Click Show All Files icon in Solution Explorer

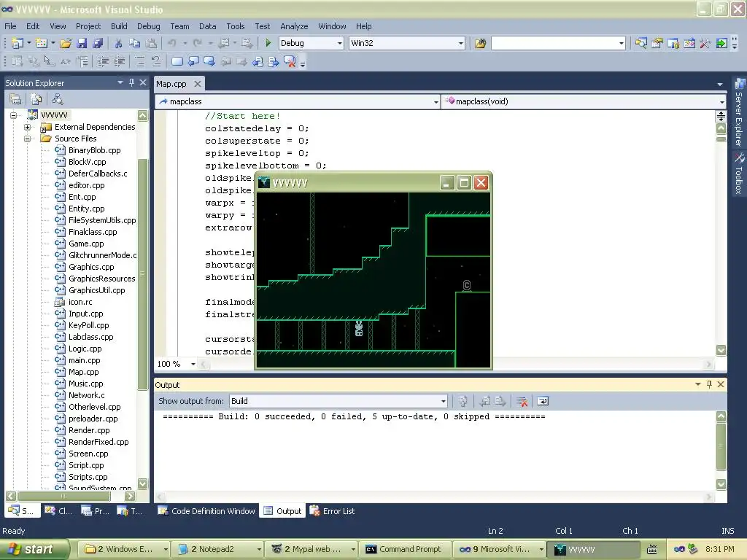[x=36, y=99]
